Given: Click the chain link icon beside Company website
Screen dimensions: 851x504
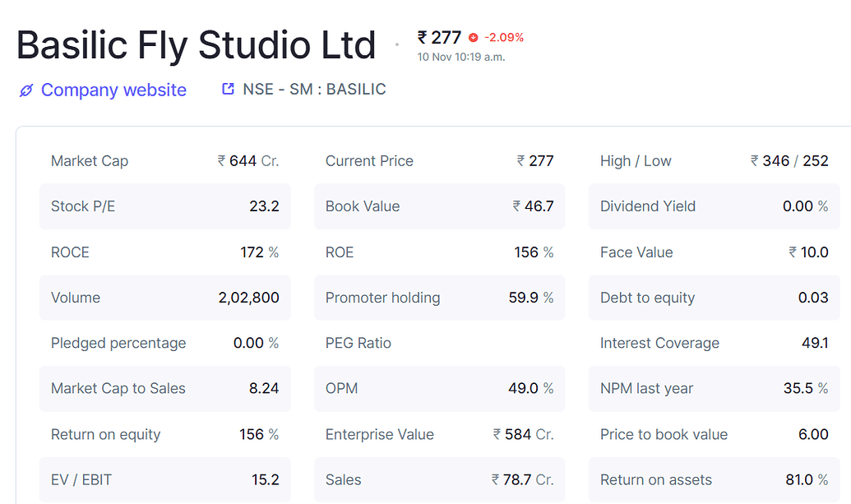Looking at the screenshot, I should click(x=25, y=90).
